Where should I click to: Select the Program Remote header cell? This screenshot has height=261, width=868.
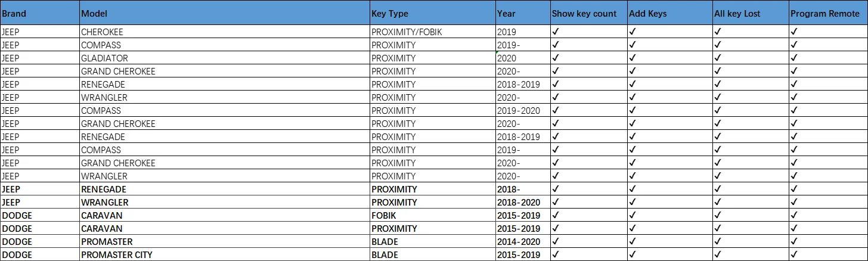coord(824,14)
